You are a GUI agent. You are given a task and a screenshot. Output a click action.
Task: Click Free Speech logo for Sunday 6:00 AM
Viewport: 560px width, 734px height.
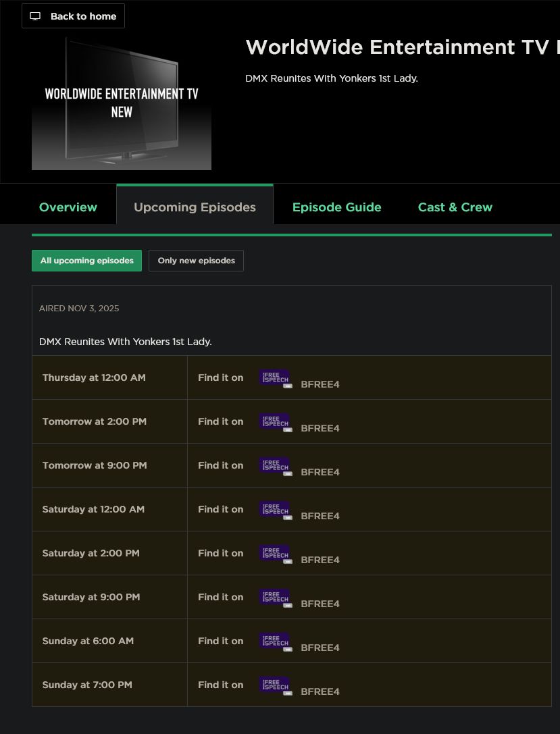[275, 641]
